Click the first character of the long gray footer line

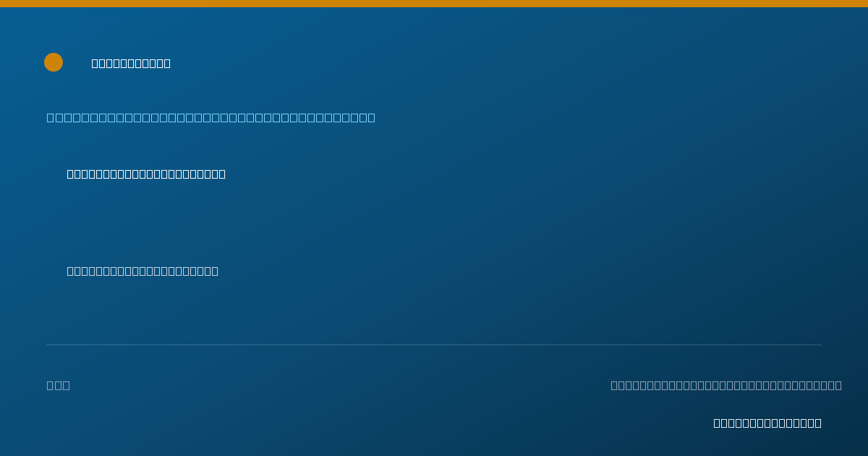click(615, 385)
